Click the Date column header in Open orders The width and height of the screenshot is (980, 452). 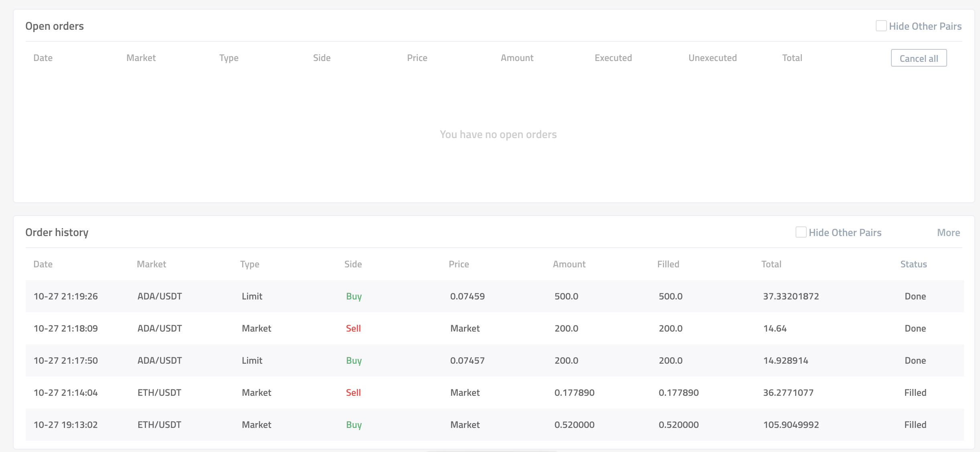(x=43, y=58)
